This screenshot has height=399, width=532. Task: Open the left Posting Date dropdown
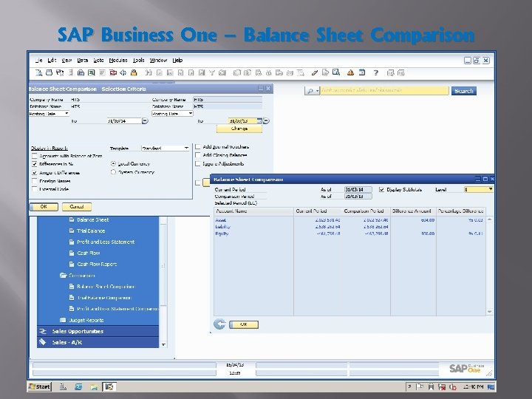tap(66, 113)
